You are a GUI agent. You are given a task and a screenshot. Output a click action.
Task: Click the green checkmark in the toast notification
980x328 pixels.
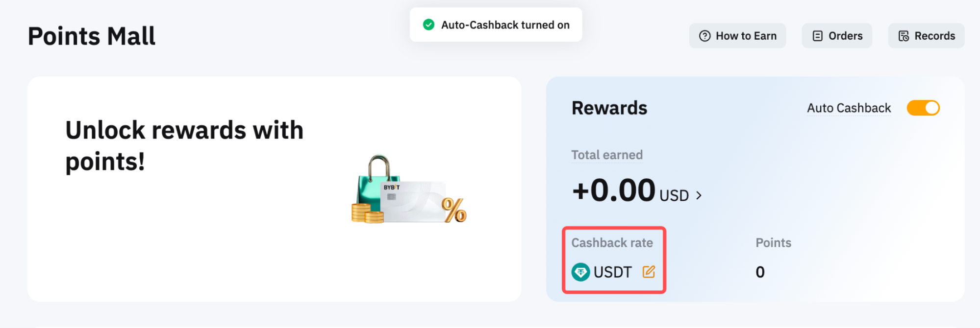(x=428, y=24)
